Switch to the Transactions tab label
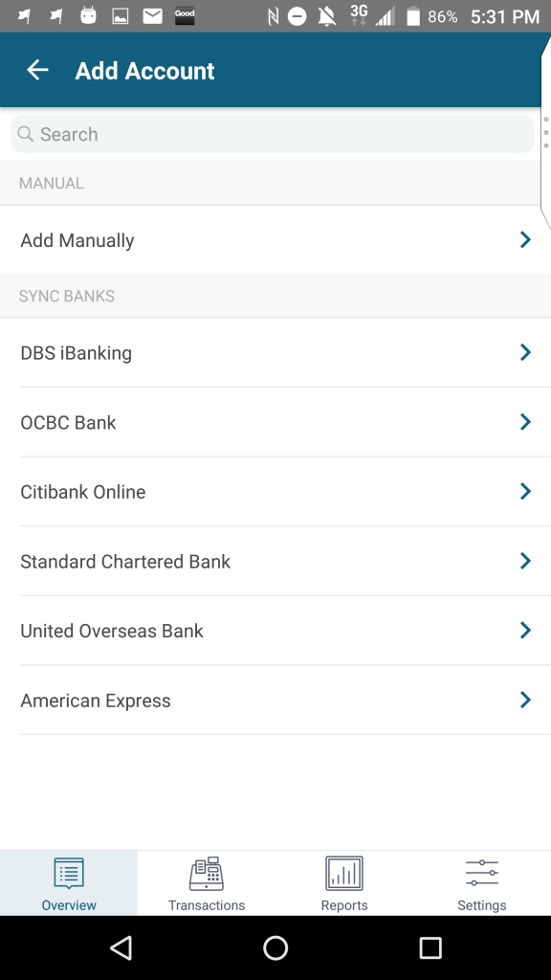This screenshot has height=980, width=551. tap(207, 905)
